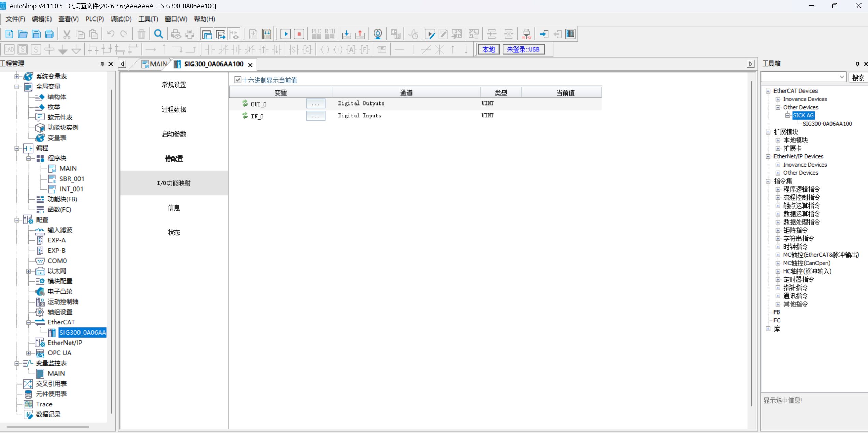Collapse the EtherCAT node in project tree
This screenshot has height=433, width=868.
pos(29,322)
